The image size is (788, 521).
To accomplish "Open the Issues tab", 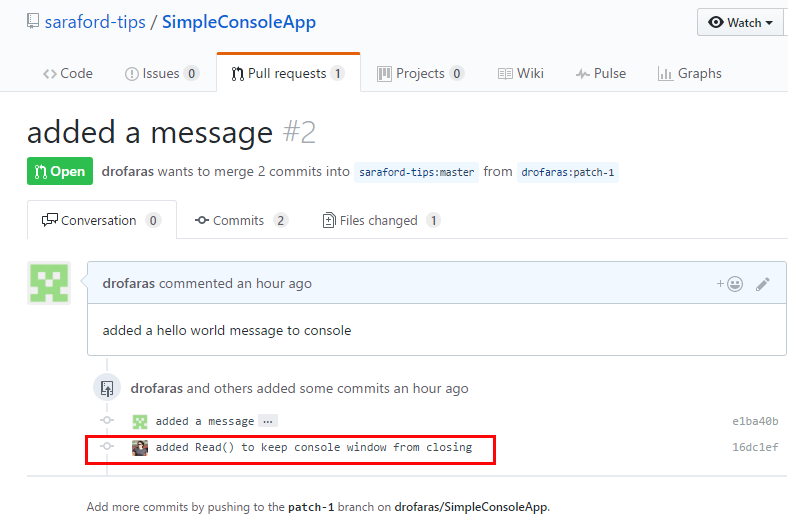I will tap(161, 73).
